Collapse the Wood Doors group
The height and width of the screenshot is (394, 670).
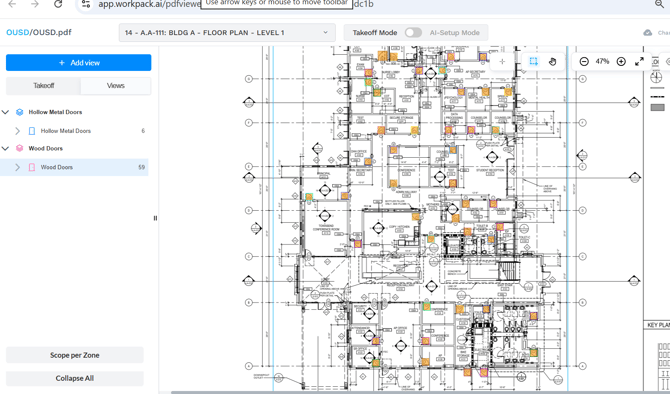click(6, 148)
